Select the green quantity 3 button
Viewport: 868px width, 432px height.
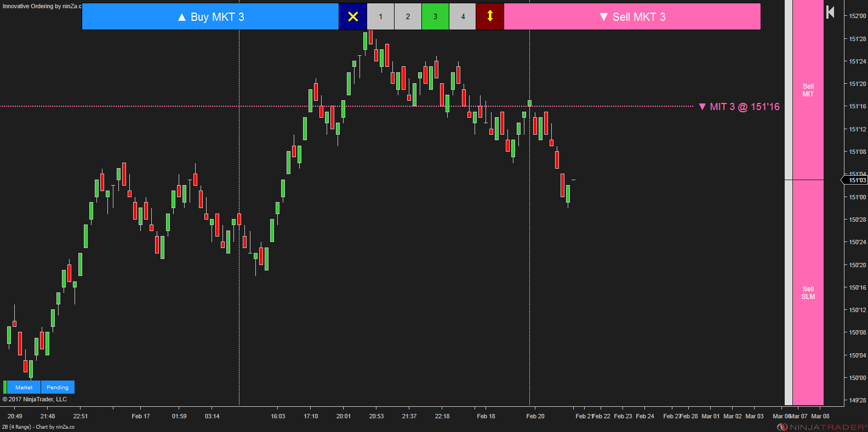(x=435, y=16)
